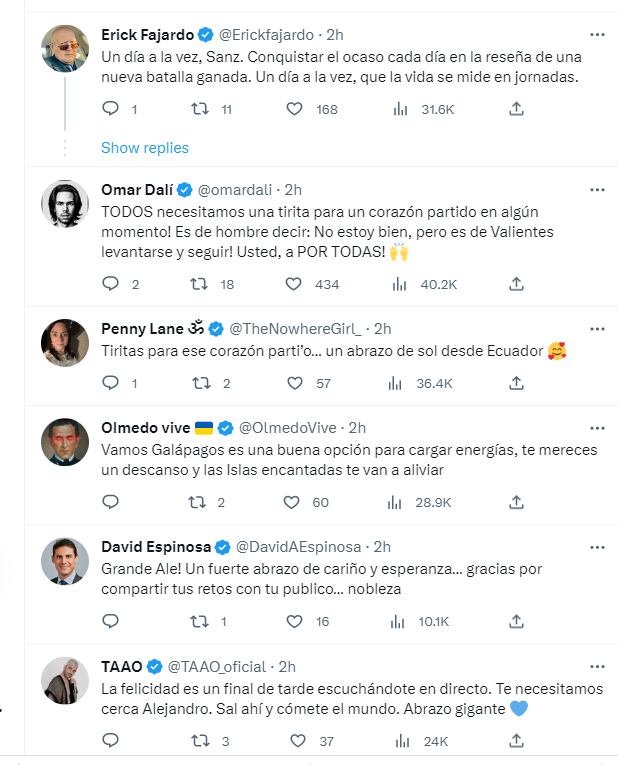The height and width of the screenshot is (765, 618).
Task: Open more options for Erick Fajardo's tweet
Action: 597,34
